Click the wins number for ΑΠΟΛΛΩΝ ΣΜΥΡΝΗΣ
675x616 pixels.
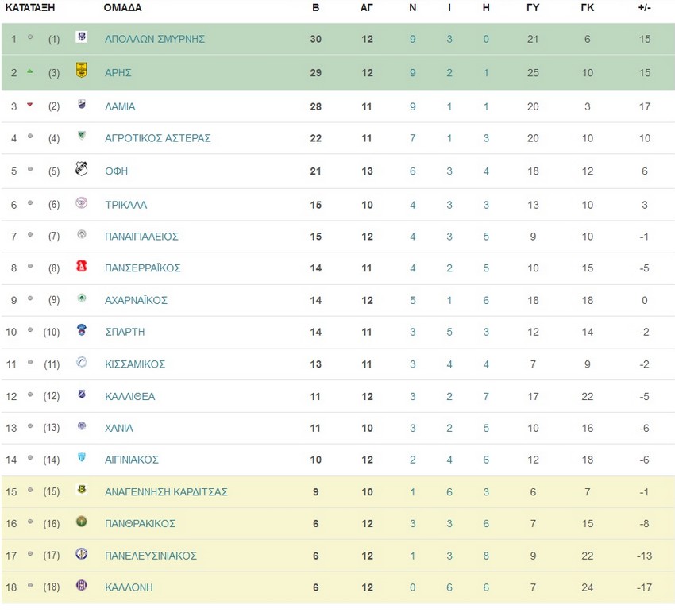(x=412, y=39)
